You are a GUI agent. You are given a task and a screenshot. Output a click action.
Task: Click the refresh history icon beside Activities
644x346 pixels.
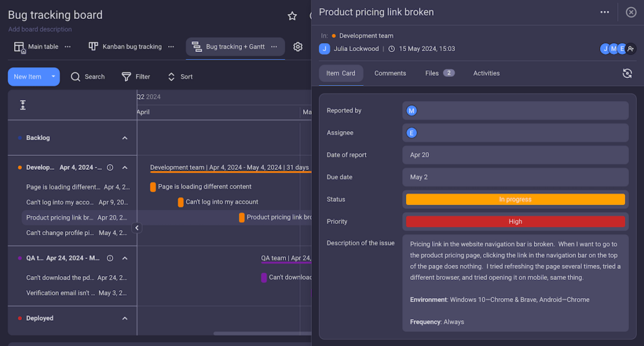point(627,74)
